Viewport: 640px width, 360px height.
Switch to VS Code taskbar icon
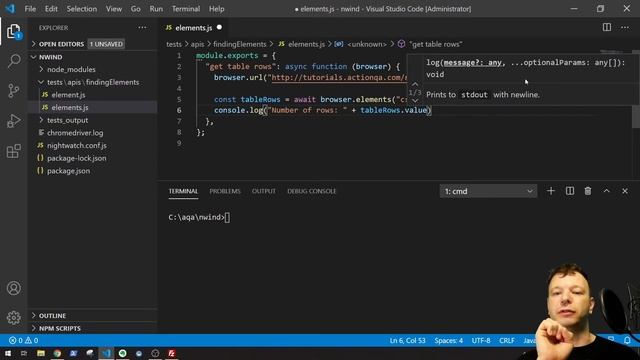pos(106,353)
